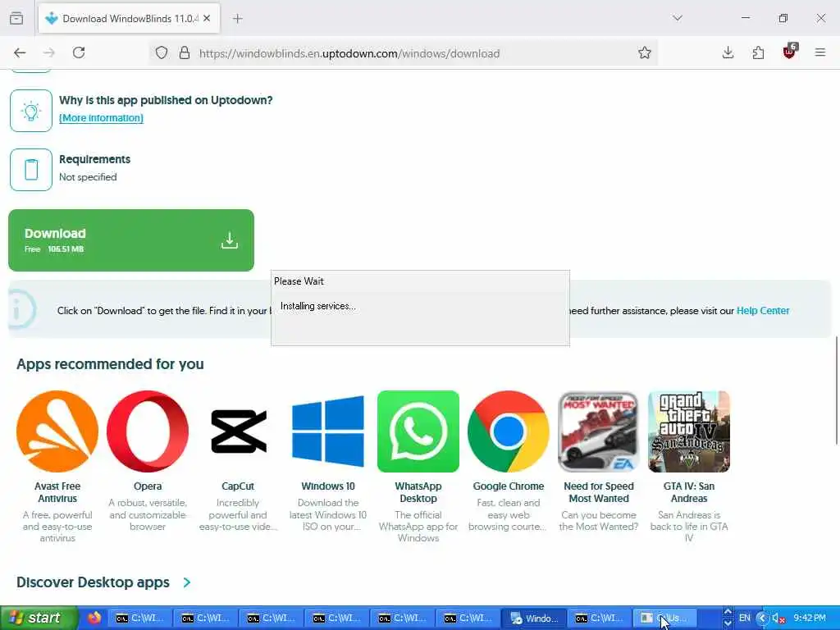Viewport: 840px width, 630px height.
Task: Launch Firefox from the quick launch icon
Action: point(94,618)
